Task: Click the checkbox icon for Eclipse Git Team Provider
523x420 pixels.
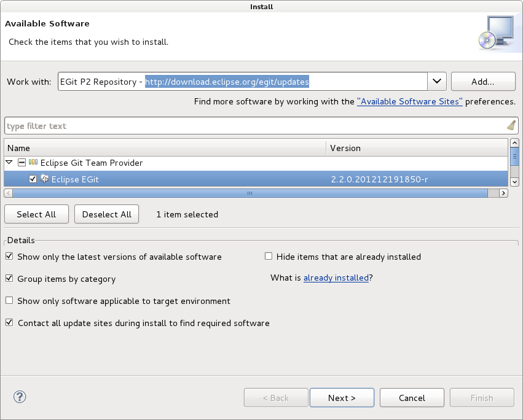Action: (22, 164)
